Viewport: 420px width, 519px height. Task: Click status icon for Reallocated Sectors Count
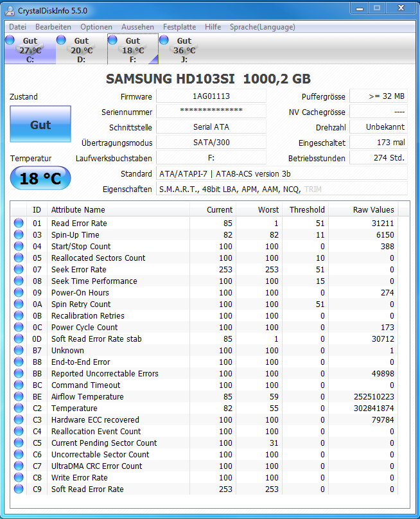(19, 258)
